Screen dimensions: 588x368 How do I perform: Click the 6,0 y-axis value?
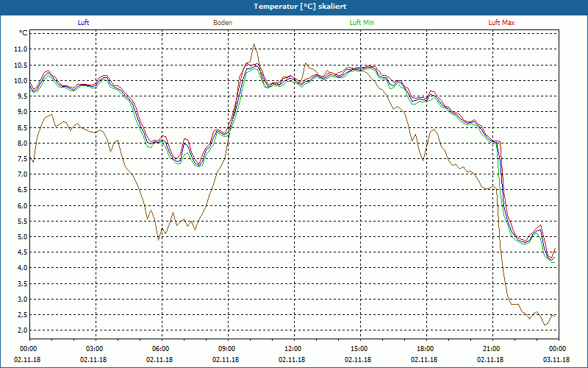(x=22, y=205)
